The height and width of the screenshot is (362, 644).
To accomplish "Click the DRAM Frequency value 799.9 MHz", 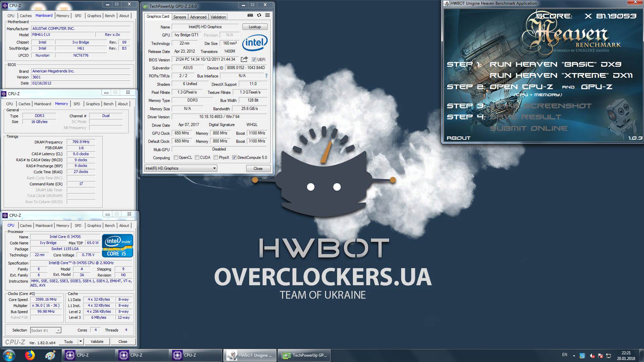I will [81, 142].
